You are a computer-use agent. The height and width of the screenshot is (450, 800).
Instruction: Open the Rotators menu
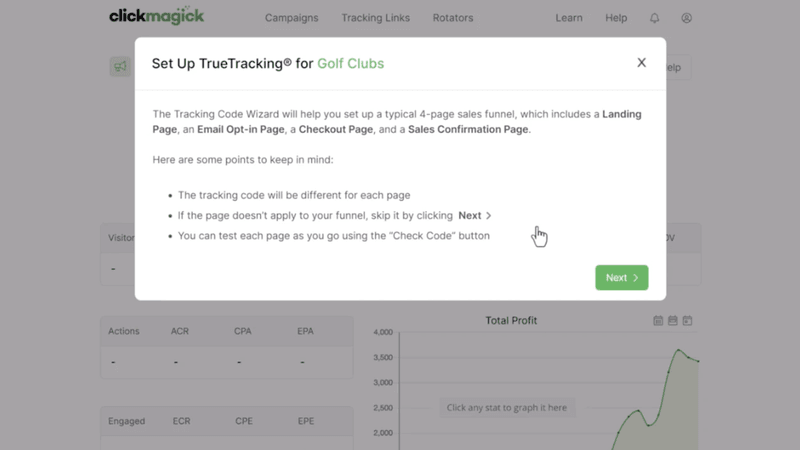(453, 18)
